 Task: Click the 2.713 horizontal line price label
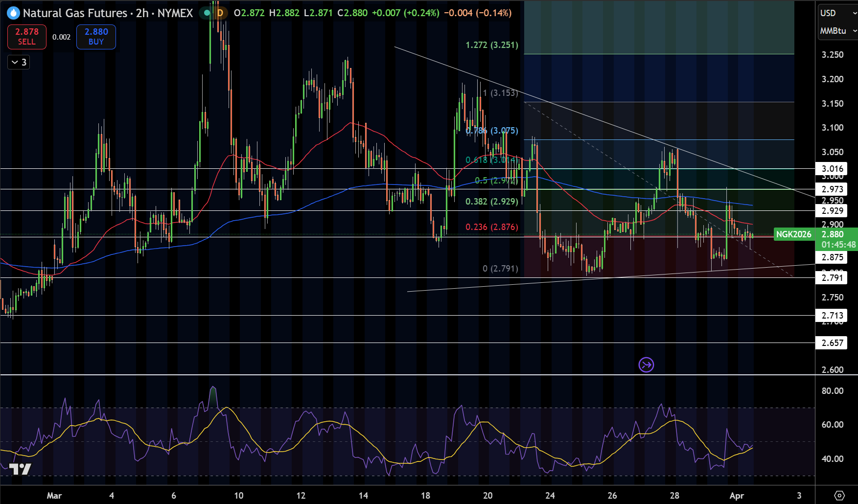(x=832, y=316)
